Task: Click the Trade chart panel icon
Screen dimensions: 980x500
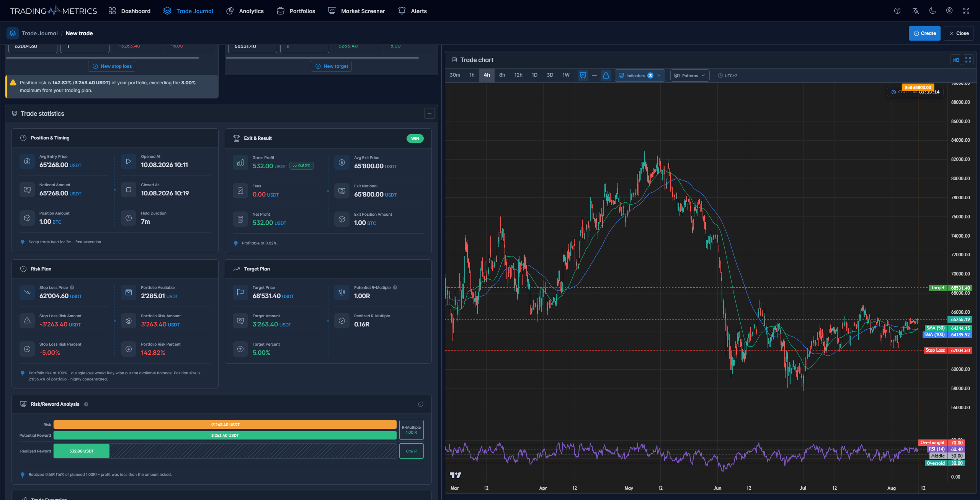Action: 454,60
